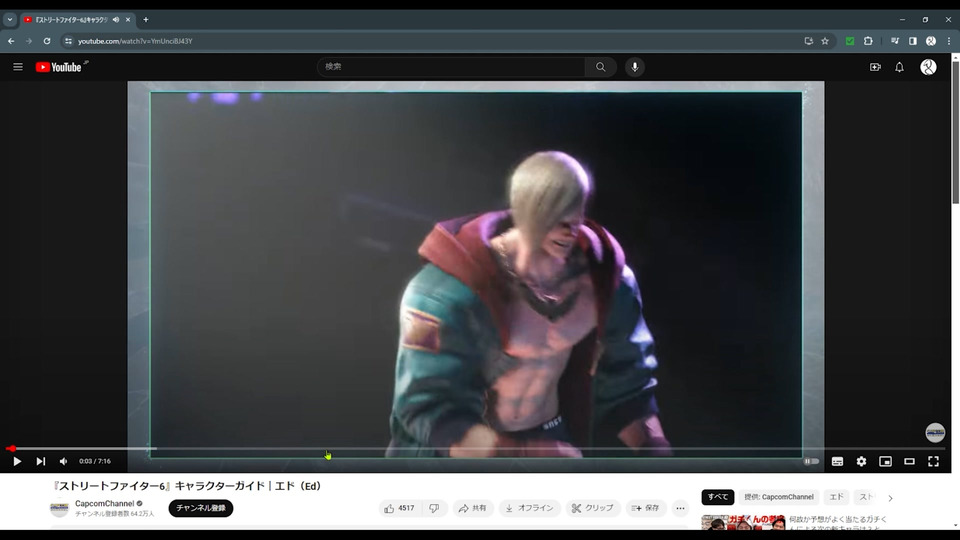Like the video with 4517 likes
960x540 pixels.
[x=400, y=508]
